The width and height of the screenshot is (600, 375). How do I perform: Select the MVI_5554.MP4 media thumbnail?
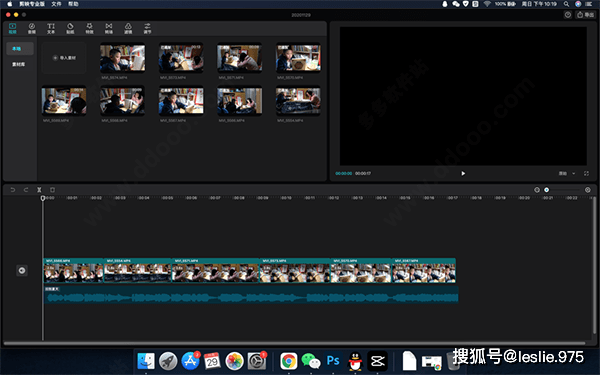coord(298,101)
